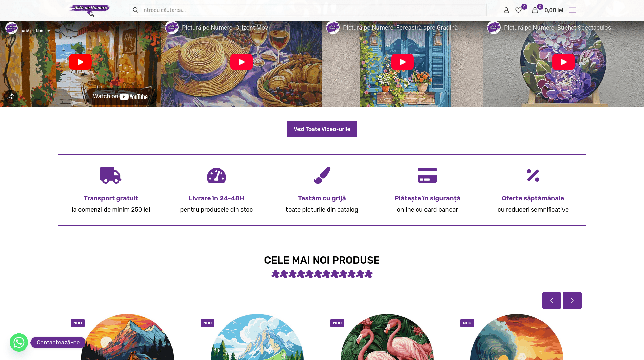Screen dimensions: 644x360
Task: Click the paintbrush Testăm cu grijă icon
Action: pos(322,175)
